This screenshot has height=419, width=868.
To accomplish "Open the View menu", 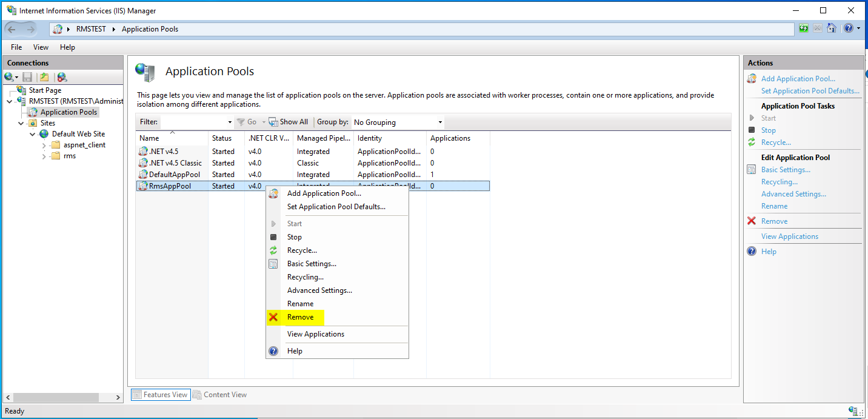I will coord(41,47).
